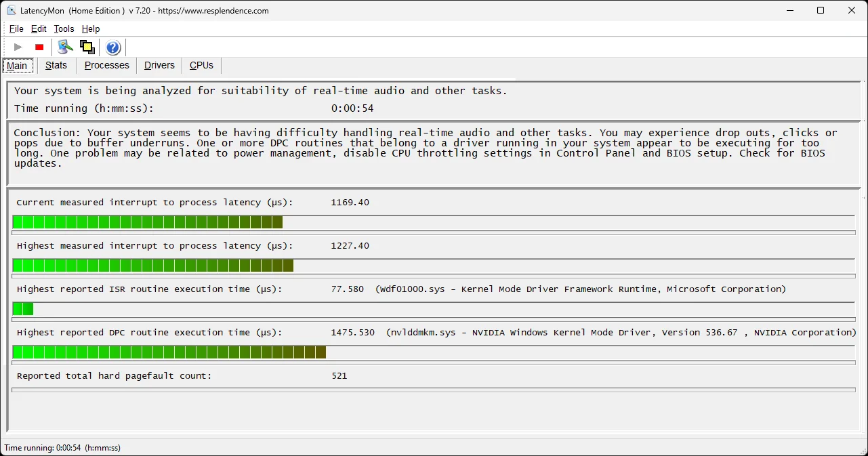Viewport: 868px width, 456px height.
Task: Click the yellow overlapping windows toolbar icon
Action: [x=87, y=47]
